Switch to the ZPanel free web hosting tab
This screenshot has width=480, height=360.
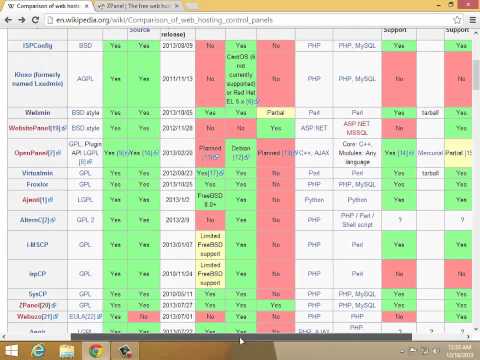coord(138,6)
